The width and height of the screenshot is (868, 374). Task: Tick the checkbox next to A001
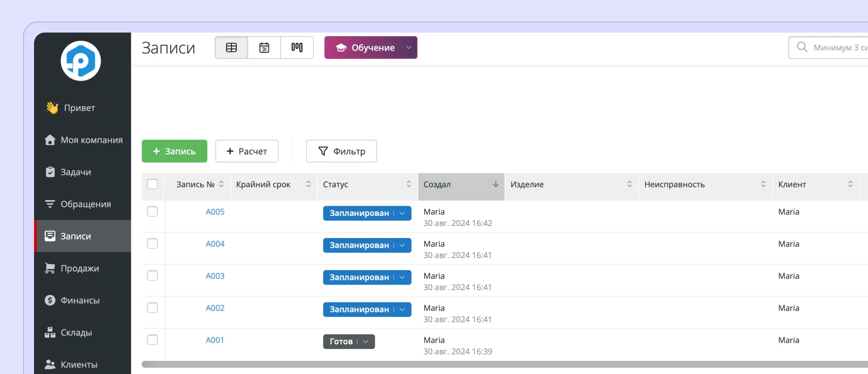pyautogui.click(x=153, y=340)
